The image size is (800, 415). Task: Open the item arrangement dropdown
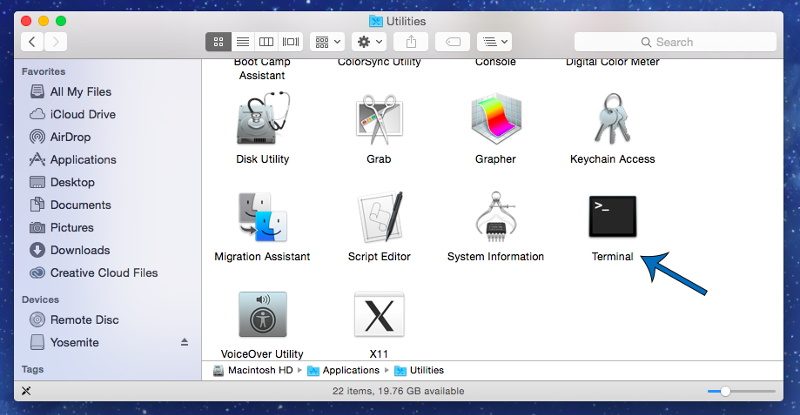click(x=328, y=42)
